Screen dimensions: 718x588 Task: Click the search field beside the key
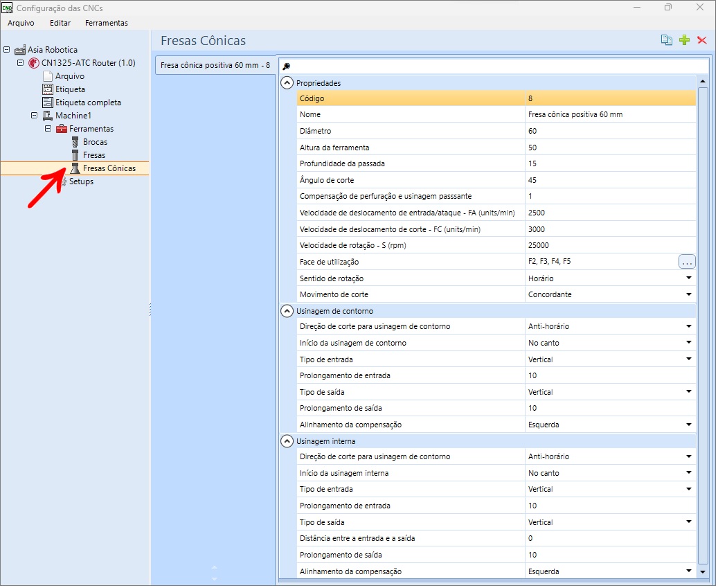pos(501,66)
